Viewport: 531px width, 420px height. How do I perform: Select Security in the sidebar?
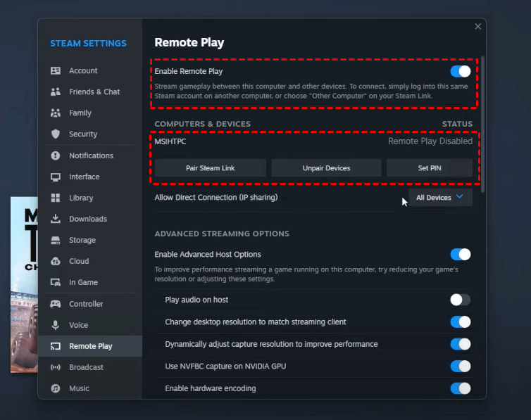(x=90, y=134)
